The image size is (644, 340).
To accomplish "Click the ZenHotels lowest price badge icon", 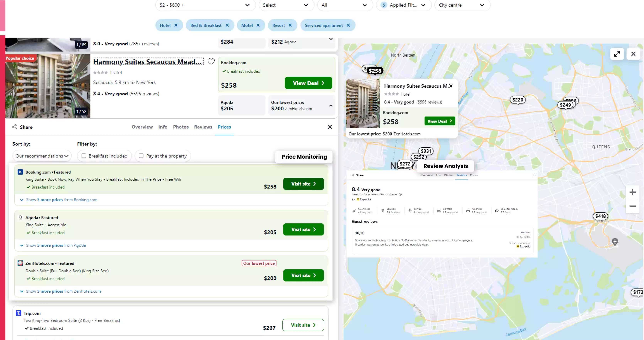I will (259, 263).
